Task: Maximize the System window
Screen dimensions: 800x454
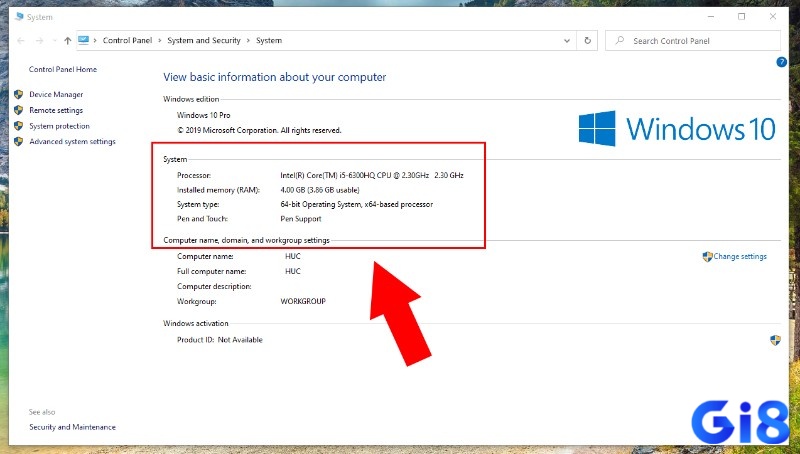Action: [741, 17]
